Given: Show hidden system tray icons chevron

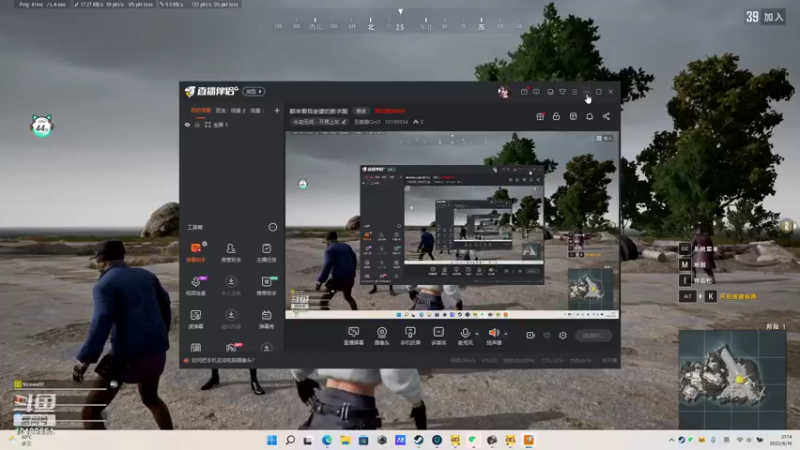Looking at the screenshot, I should (671, 440).
